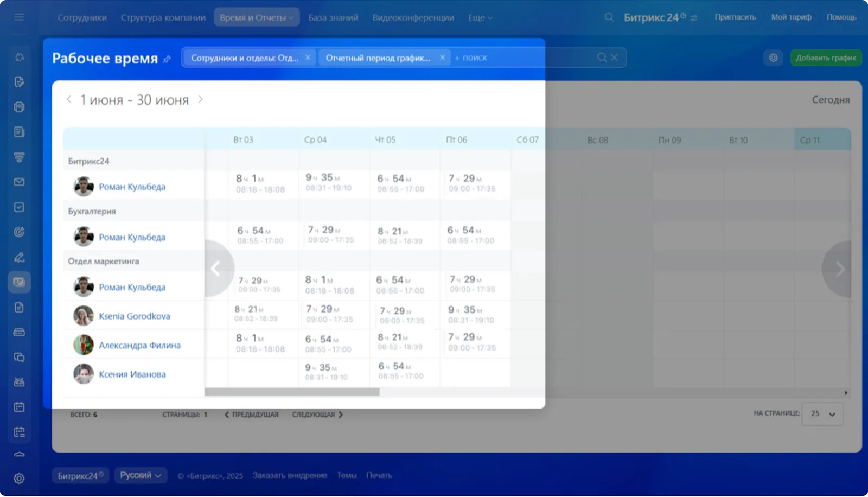Click in the filter поиск field

pyautogui.click(x=524, y=58)
